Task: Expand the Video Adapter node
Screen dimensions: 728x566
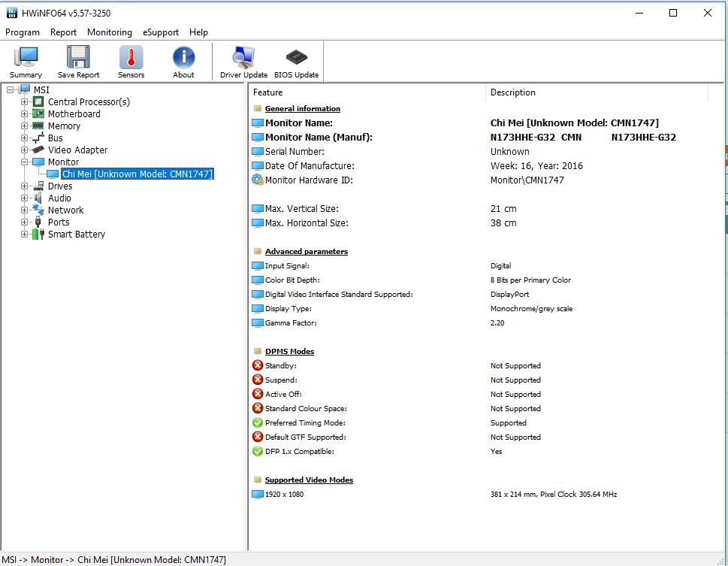Action: [x=24, y=150]
